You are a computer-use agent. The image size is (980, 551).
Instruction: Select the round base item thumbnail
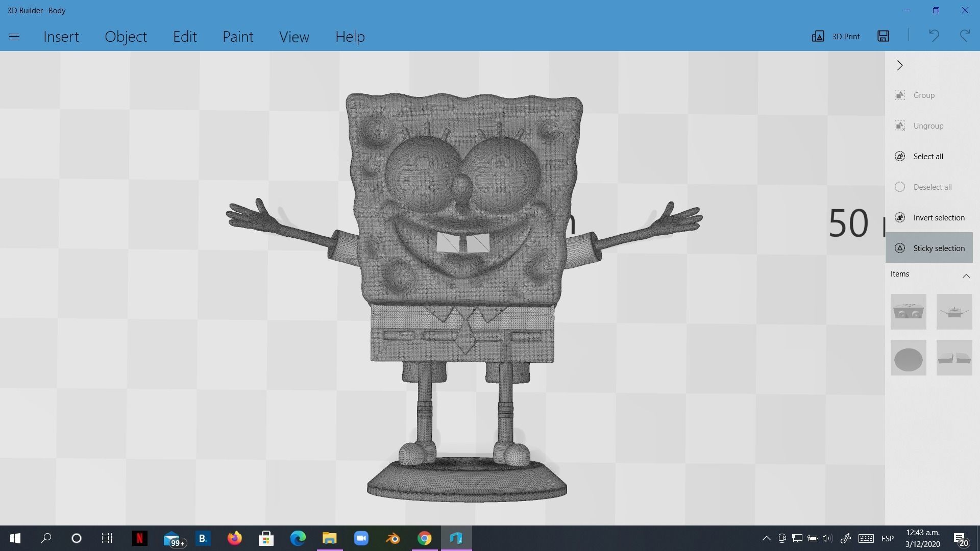[909, 358]
